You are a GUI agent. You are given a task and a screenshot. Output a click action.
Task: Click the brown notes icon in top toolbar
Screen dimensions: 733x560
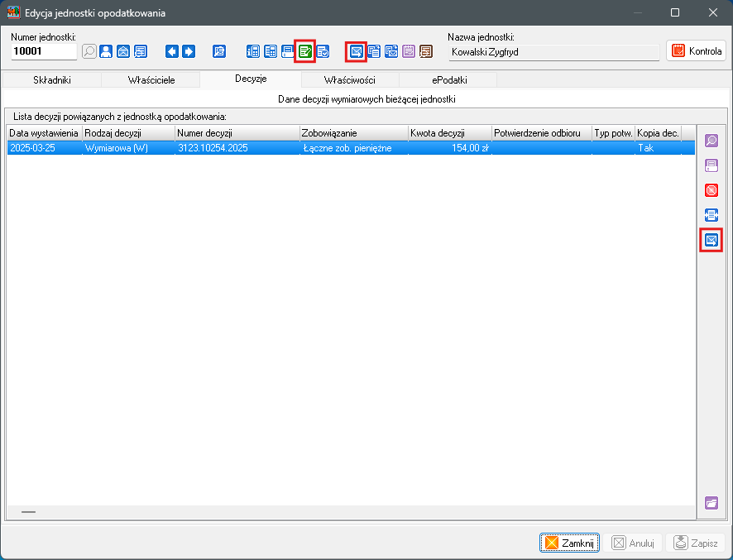click(x=426, y=51)
